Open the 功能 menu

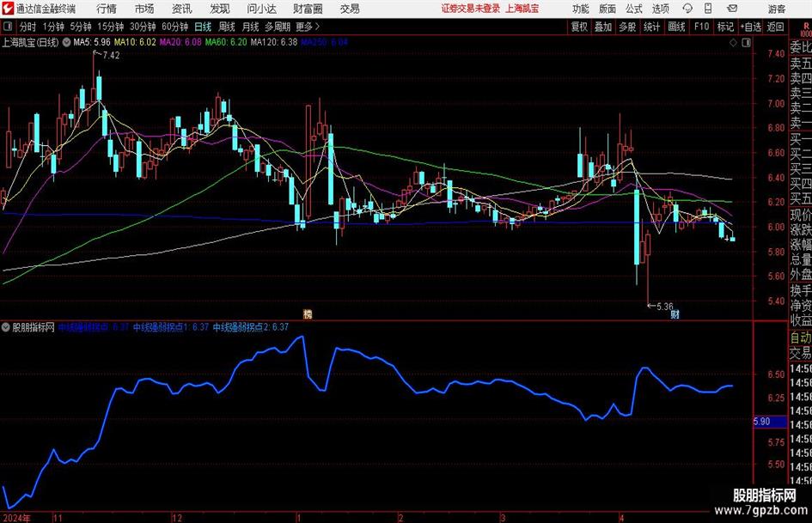click(581, 9)
